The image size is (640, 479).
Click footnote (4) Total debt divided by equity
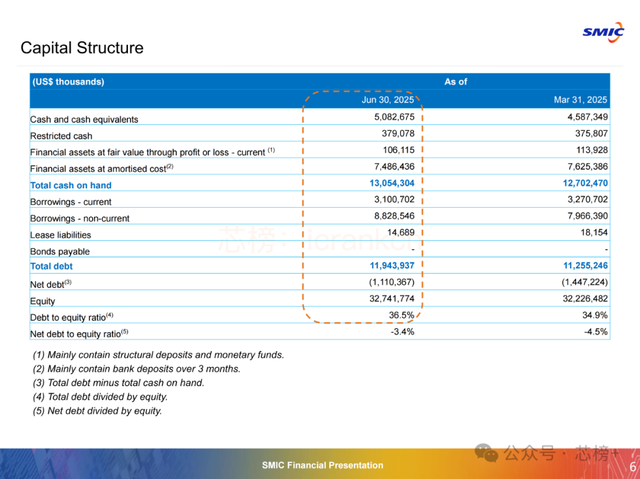pyautogui.click(x=100, y=397)
